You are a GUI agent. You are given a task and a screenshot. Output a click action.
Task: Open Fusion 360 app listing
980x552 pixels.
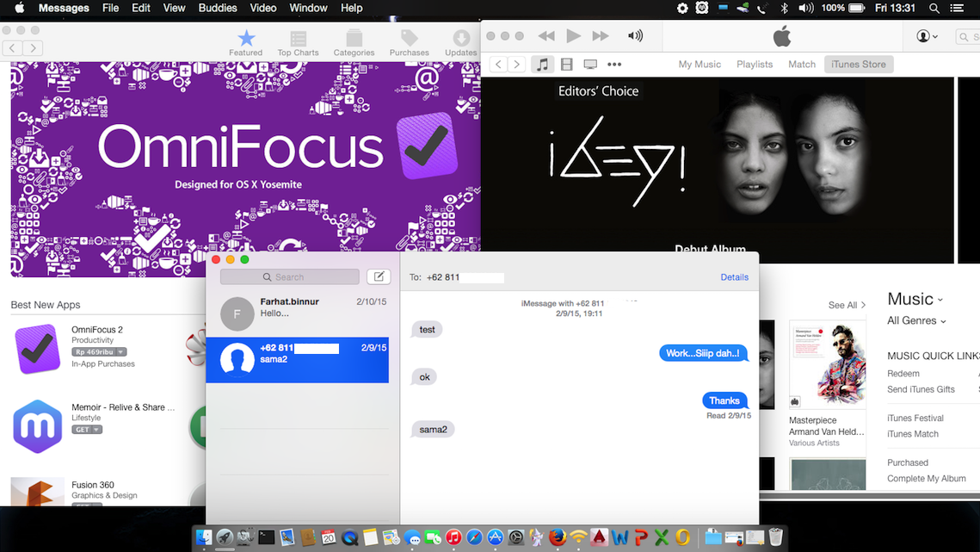coord(93,485)
